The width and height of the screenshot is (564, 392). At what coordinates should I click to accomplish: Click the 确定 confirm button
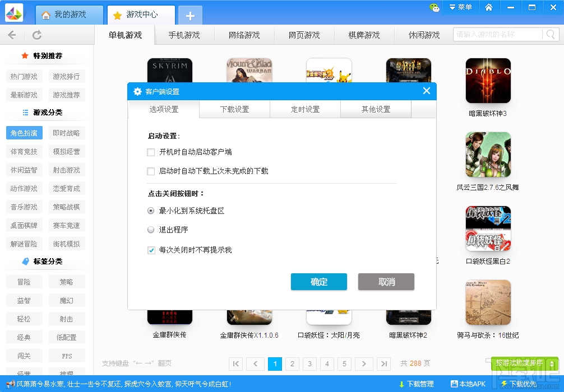[318, 282]
